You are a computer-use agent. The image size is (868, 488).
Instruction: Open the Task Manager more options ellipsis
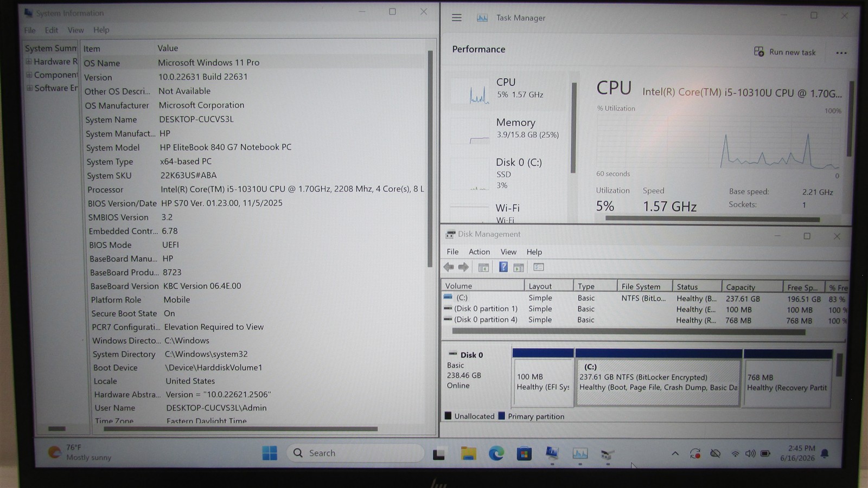[x=841, y=53]
